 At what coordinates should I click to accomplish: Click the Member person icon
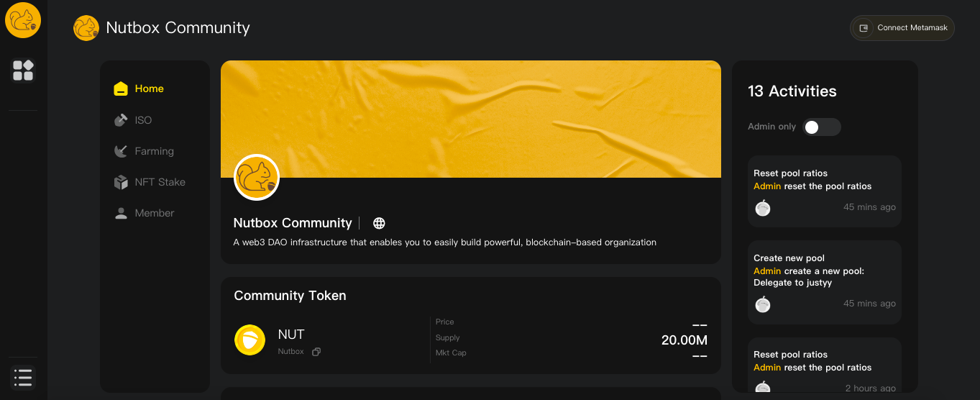[x=121, y=213]
